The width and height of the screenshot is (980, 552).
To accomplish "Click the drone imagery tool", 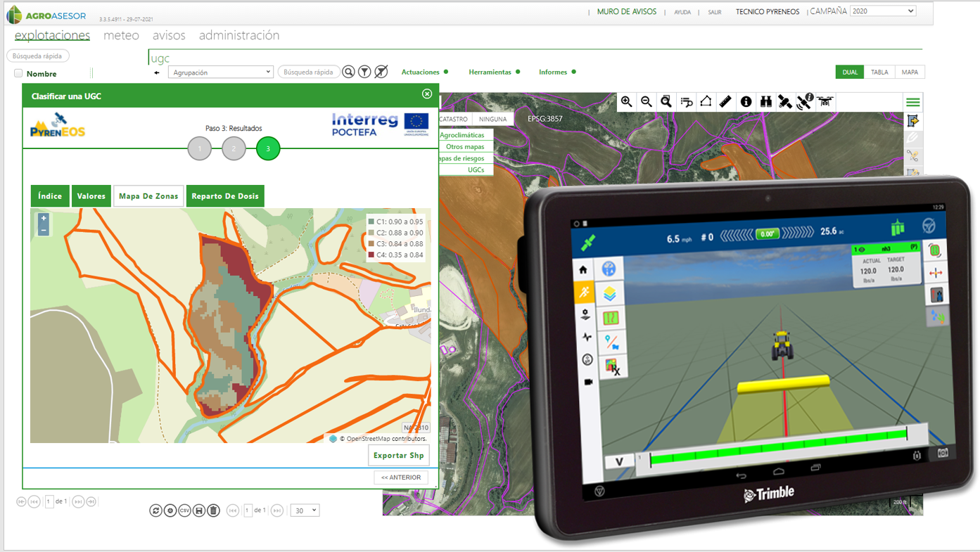I will click(825, 102).
